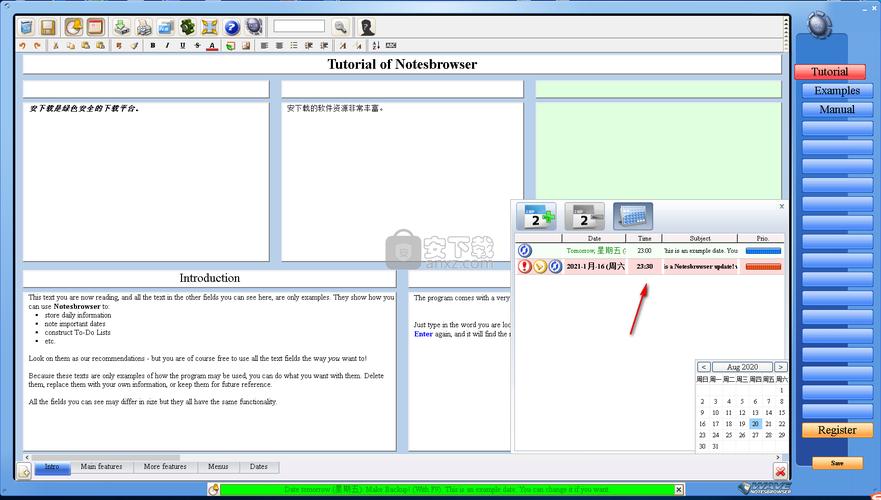Viewport: 881px width, 500px height.
Task: Click the globe icon in the toolbar
Action: coord(254,27)
